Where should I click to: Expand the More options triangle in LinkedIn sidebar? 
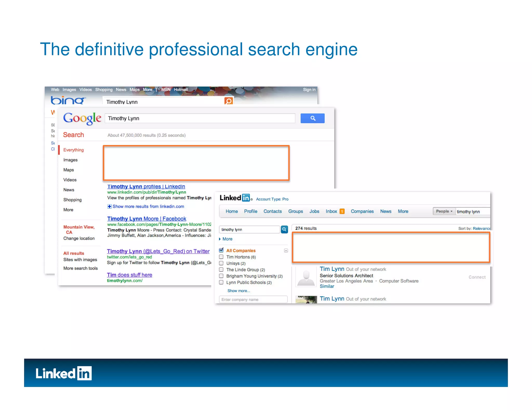220,239
